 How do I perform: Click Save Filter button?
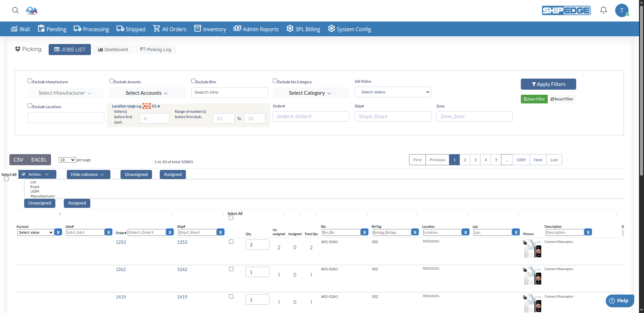click(534, 99)
